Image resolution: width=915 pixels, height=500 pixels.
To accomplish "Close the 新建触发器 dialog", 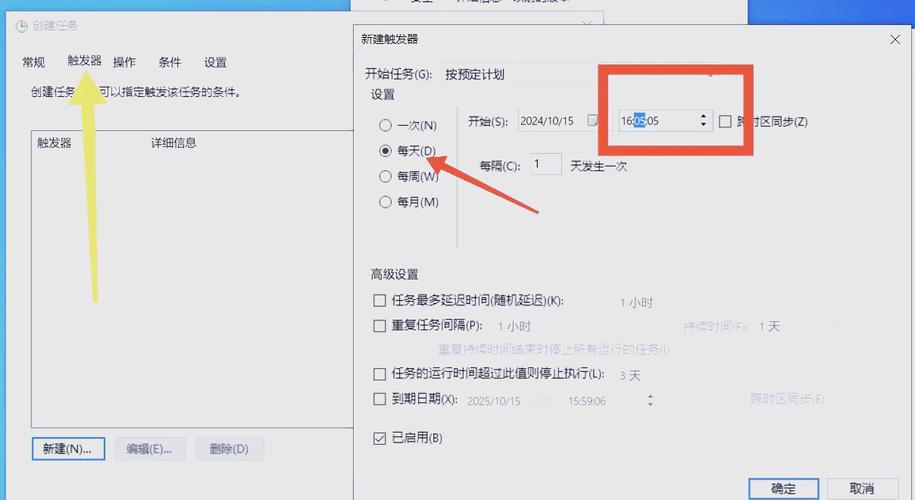I will tap(895, 40).
